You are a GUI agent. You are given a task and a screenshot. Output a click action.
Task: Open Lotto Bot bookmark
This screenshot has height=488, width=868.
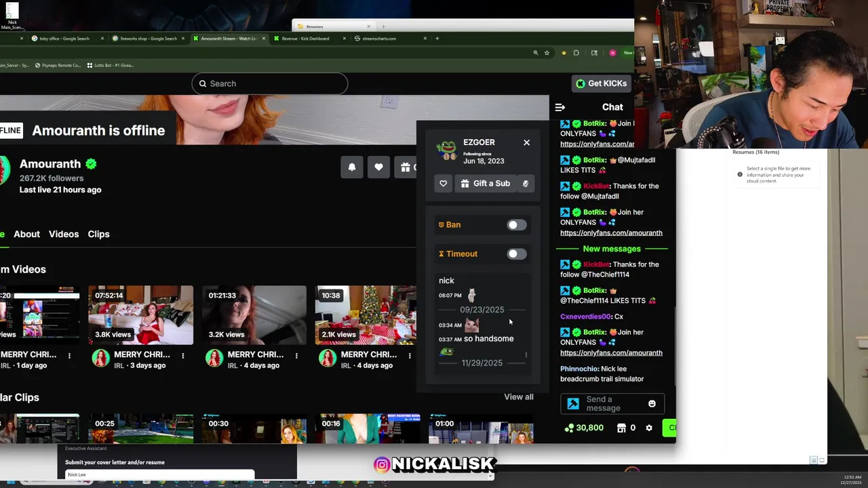point(110,66)
